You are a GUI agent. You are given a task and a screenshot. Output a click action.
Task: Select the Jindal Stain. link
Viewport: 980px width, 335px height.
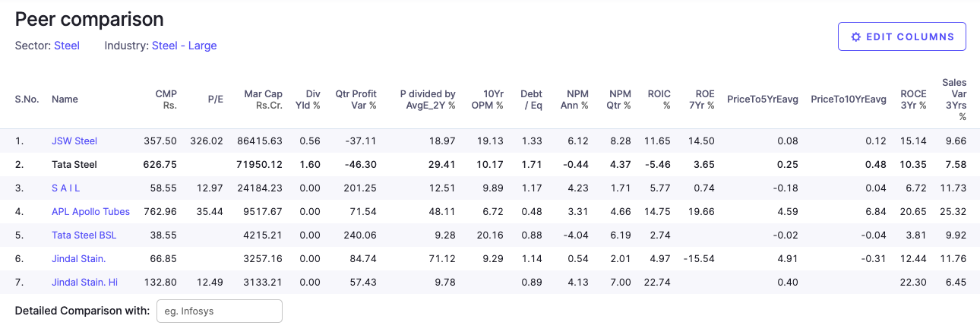(78, 259)
